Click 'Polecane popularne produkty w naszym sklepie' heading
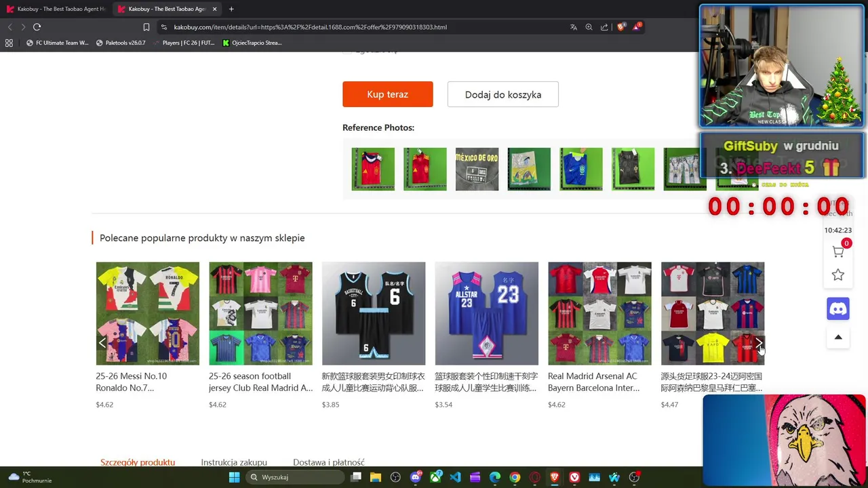The width and height of the screenshot is (868, 488). 202,238
